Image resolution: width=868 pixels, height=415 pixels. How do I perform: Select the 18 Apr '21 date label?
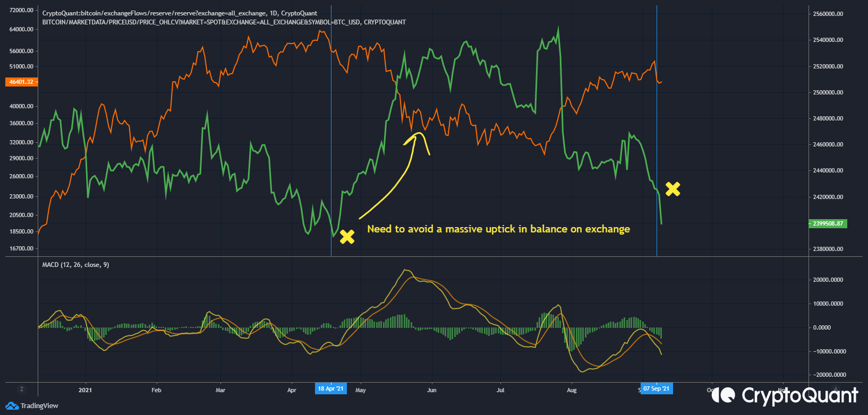pos(330,388)
